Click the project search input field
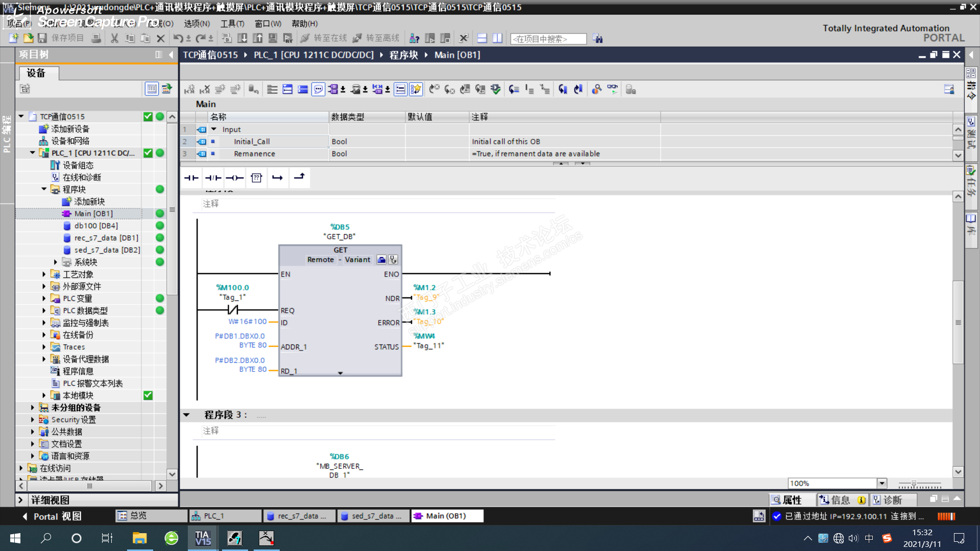 tap(548, 39)
